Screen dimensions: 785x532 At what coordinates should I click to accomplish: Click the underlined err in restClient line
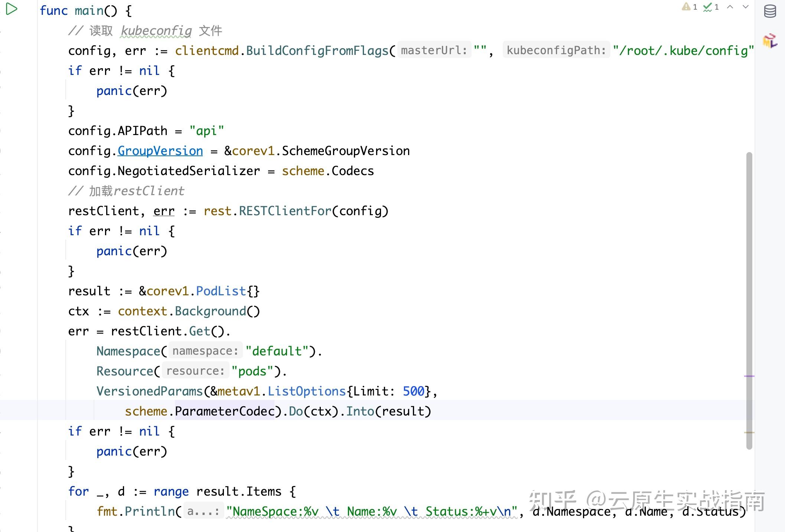[164, 211]
